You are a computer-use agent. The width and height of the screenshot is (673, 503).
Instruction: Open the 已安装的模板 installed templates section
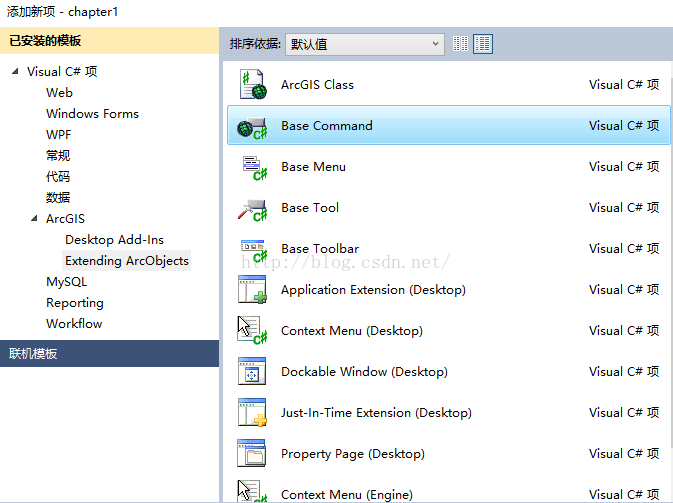[109, 40]
